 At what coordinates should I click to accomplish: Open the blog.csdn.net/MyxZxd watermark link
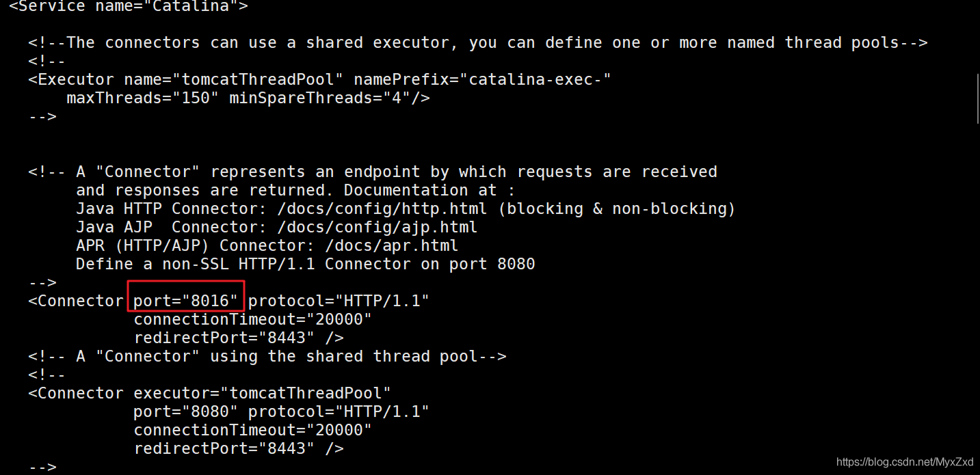coord(904,461)
